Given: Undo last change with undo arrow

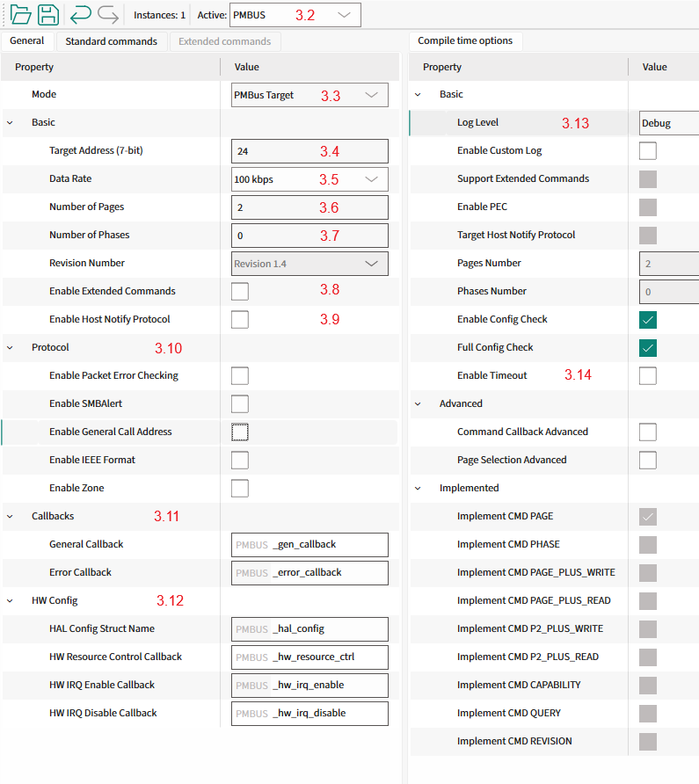Looking at the screenshot, I should point(81,14).
